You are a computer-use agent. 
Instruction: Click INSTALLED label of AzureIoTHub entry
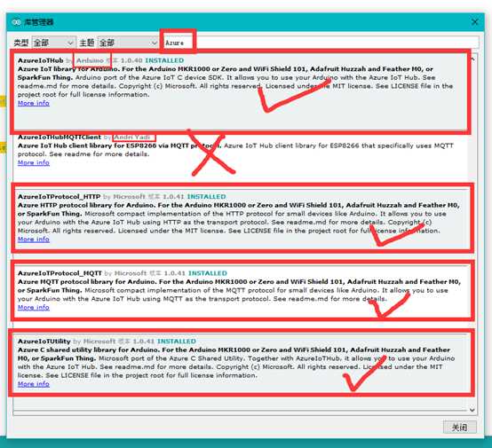tap(164, 60)
